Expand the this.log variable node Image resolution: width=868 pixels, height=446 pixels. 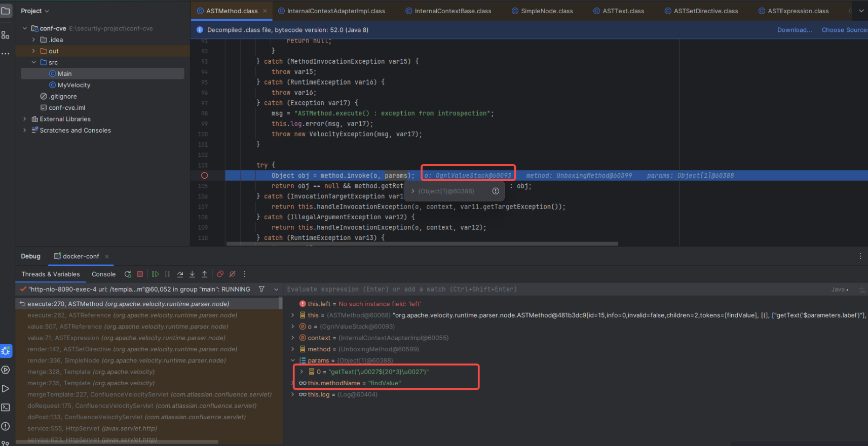(x=292, y=394)
